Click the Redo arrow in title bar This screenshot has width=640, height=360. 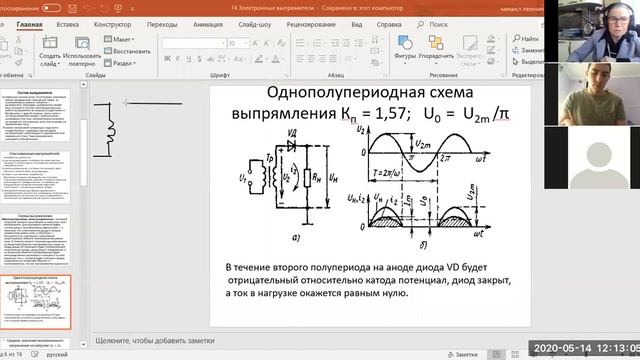(104, 8)
